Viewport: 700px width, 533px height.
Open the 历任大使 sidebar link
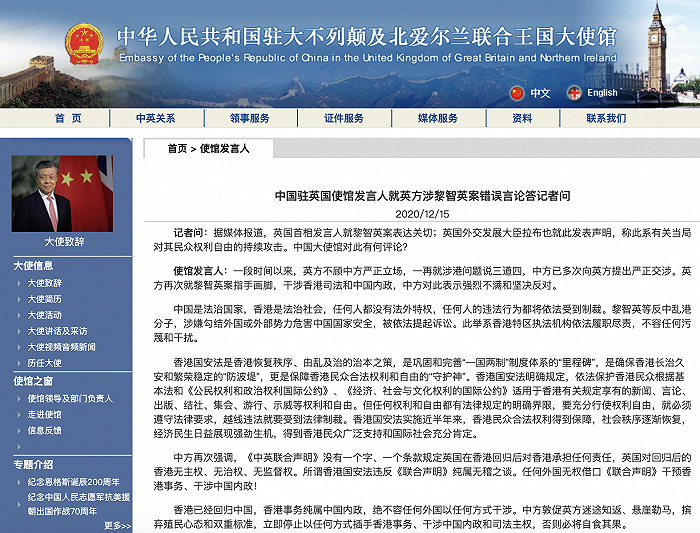[45, 363]
